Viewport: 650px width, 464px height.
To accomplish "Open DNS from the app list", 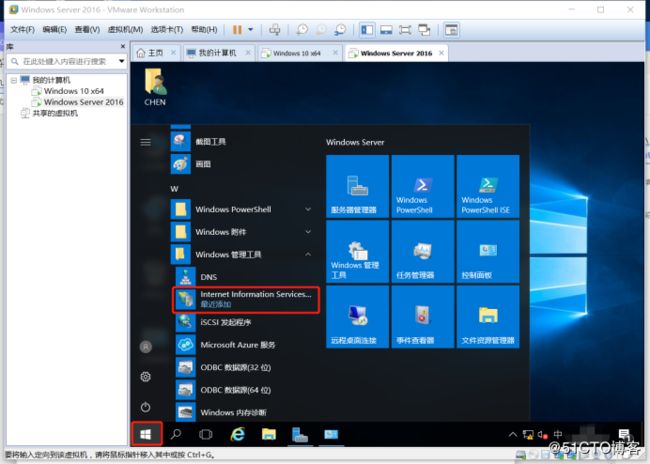I will pos(245,277).
